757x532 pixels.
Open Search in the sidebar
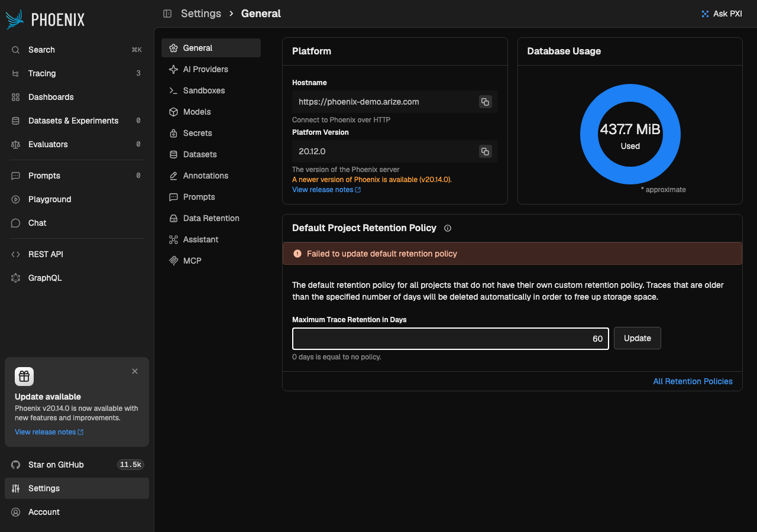[x=77, y=50]
